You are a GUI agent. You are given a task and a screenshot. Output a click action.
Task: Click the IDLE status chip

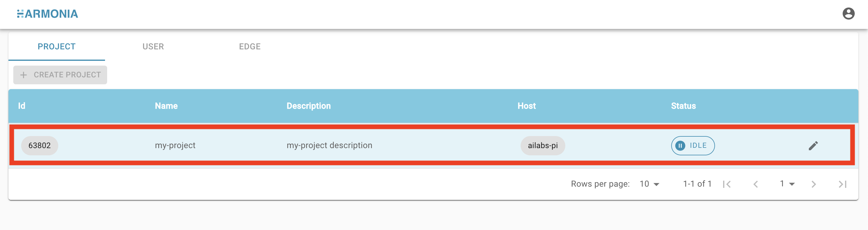pos(693,146)
